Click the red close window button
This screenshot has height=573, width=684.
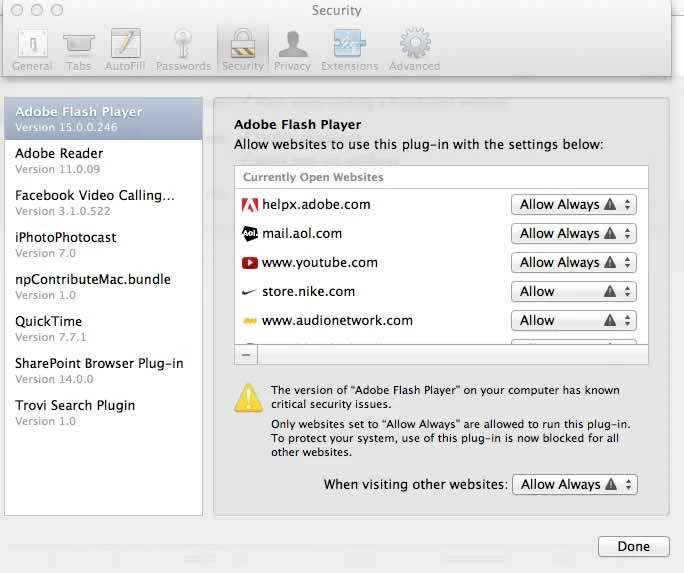pyautogui.click(x=17, y=10)
